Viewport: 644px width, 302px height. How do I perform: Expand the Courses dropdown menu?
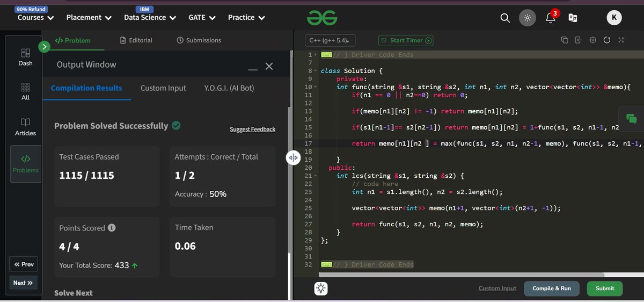pyautogui.click(x=35, y=17)
